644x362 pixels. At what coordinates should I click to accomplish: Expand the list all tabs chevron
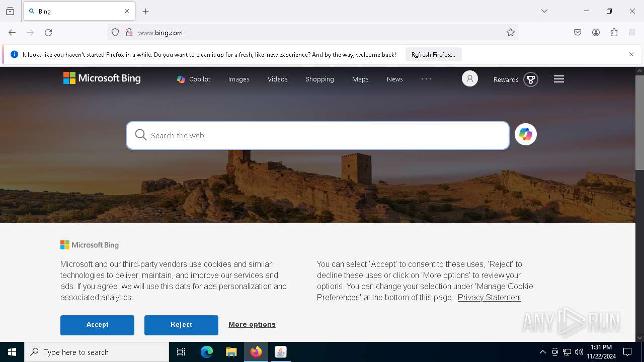[x=544, y=11]
